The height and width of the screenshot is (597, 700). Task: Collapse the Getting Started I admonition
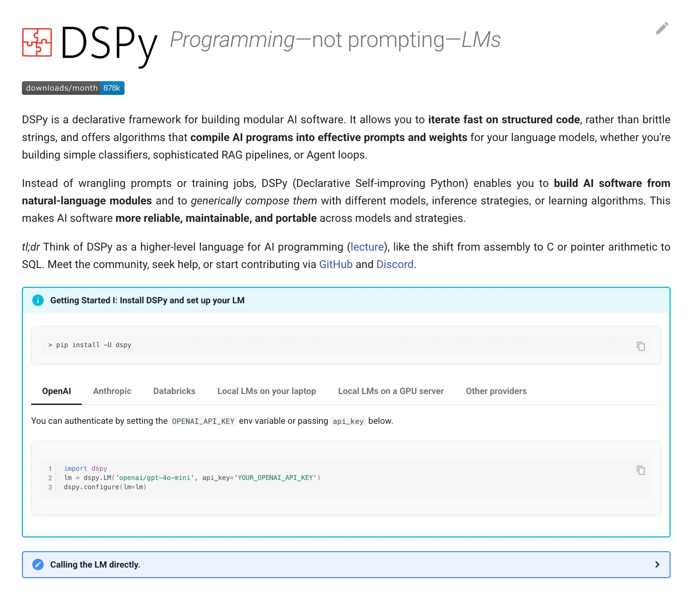(x=148, y=300)
